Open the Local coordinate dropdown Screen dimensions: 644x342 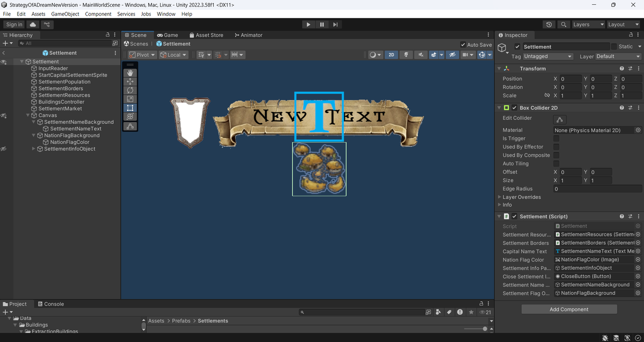coord(173,55)
